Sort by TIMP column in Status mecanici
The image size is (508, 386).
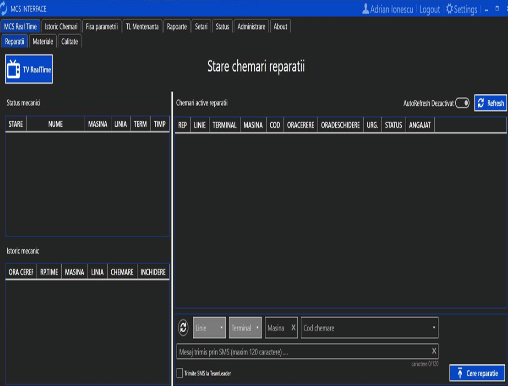[160, 124]
